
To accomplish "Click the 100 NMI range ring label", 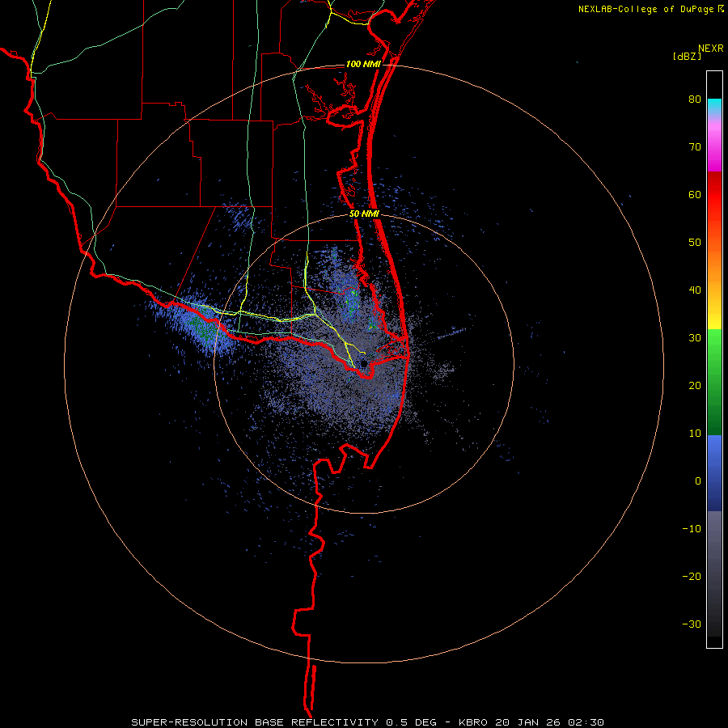I will [363, 64].
